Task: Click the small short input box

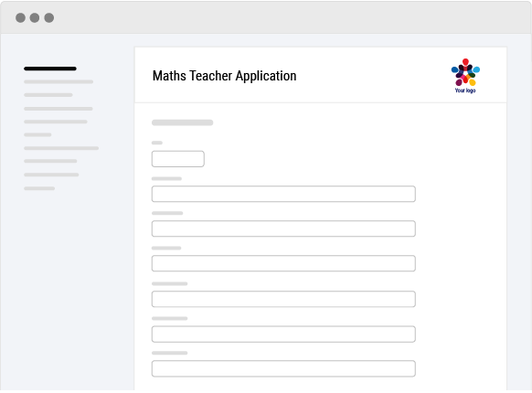Action: click(178, 159)
